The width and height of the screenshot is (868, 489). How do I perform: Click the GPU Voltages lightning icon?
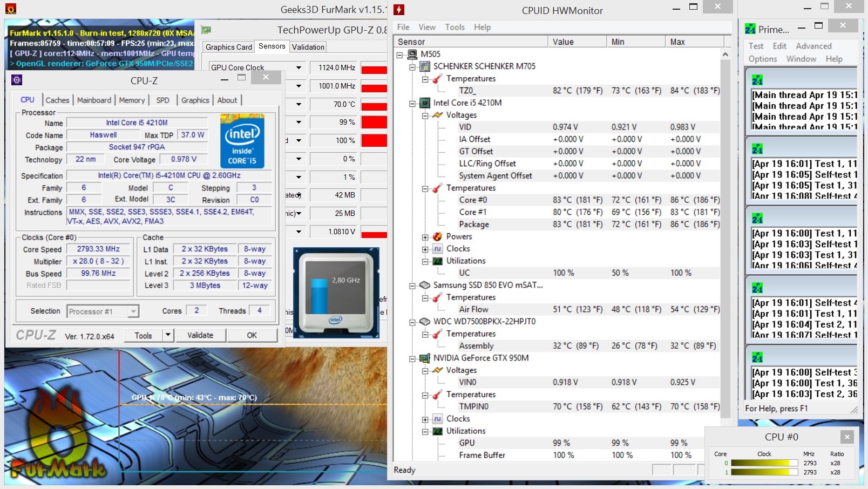(437, 370)
